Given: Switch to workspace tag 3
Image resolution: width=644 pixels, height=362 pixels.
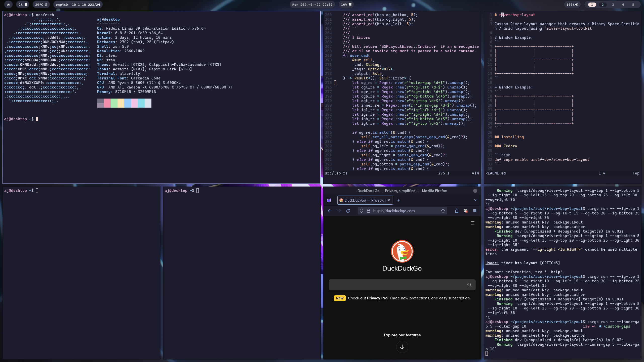Looking at the screenshot, I should click(x=613, y=5).
